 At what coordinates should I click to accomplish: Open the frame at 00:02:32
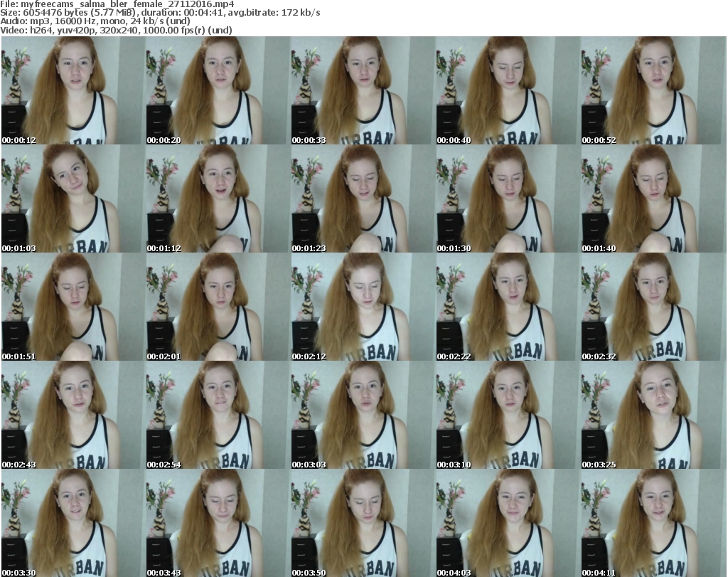[653, 307]
